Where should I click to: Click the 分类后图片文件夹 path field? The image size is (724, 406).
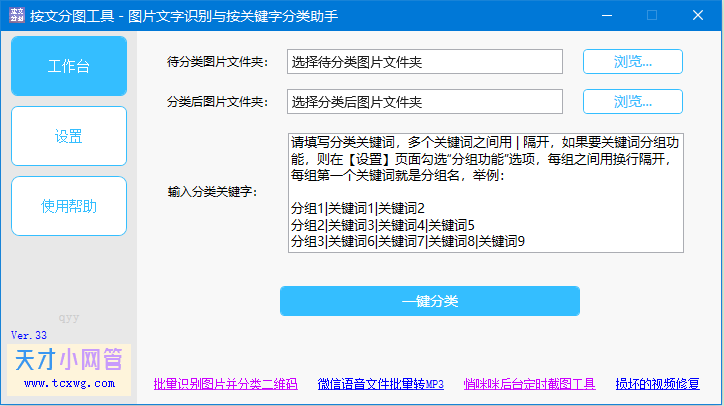point(425,102)
